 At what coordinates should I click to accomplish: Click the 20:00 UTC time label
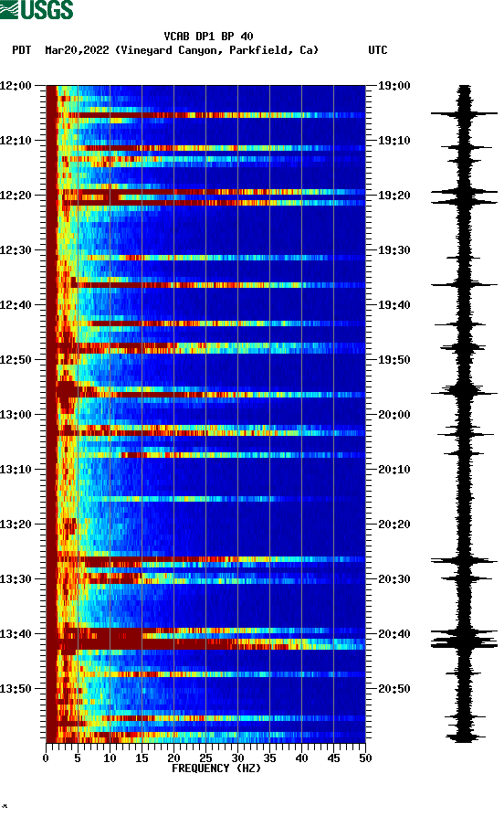(x=394, y=415)
